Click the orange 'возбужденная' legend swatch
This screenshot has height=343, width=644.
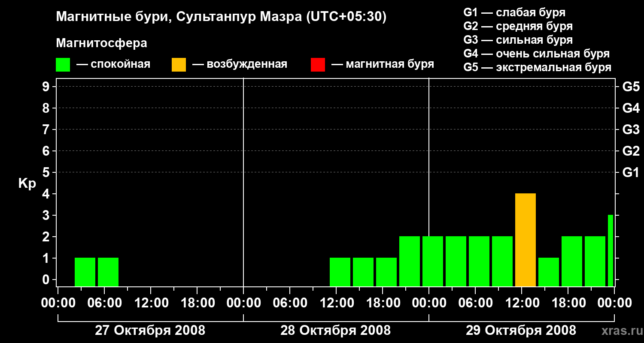click(x=179, y=65)
